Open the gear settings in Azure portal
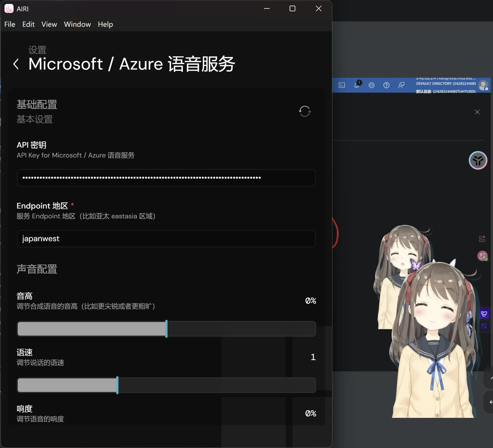493x448 pixels. [372, 85]
